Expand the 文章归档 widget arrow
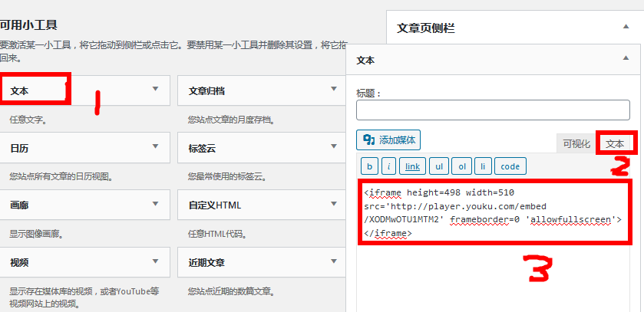 coord(333,89)
